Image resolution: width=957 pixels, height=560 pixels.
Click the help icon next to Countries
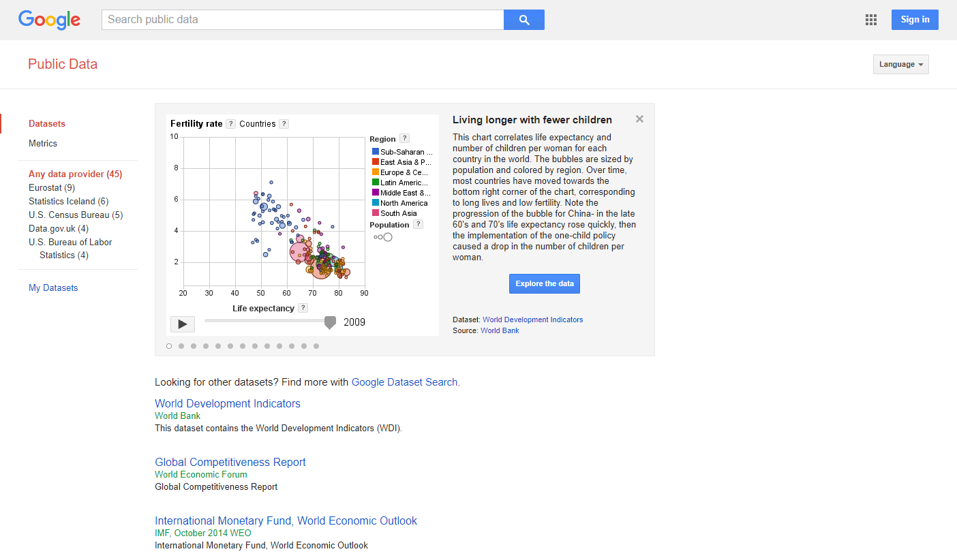coord(283,123)
